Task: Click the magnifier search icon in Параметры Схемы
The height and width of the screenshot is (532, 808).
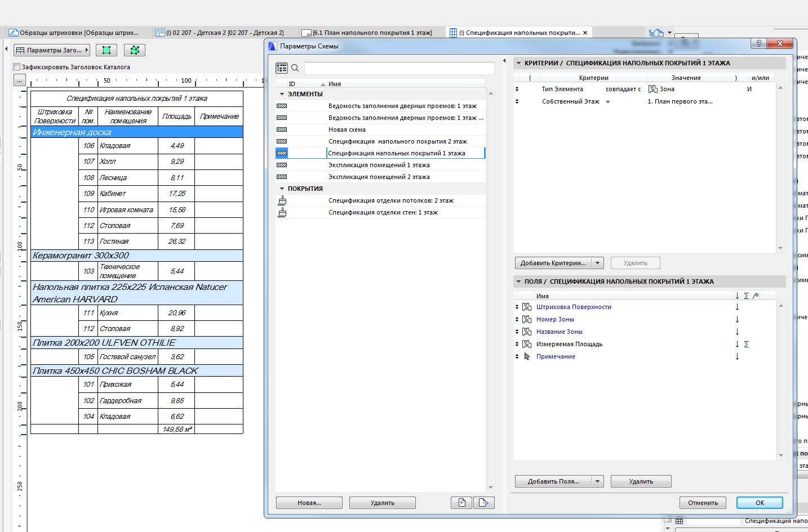Action: pos(295,68)
